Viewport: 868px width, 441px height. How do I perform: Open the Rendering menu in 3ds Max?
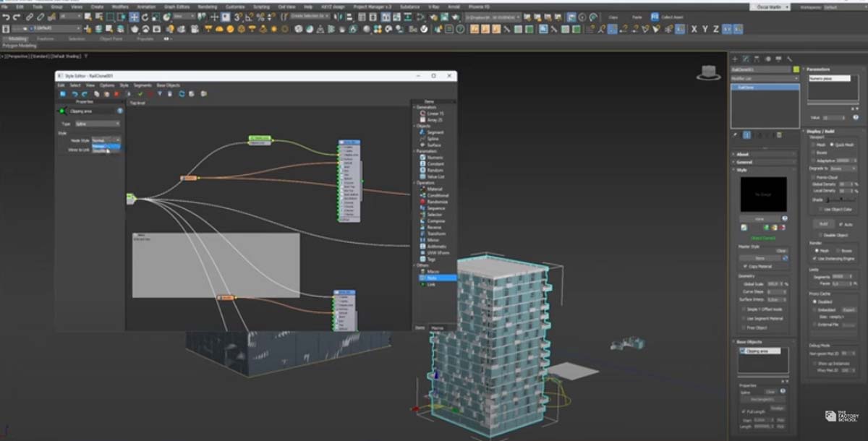208,7
